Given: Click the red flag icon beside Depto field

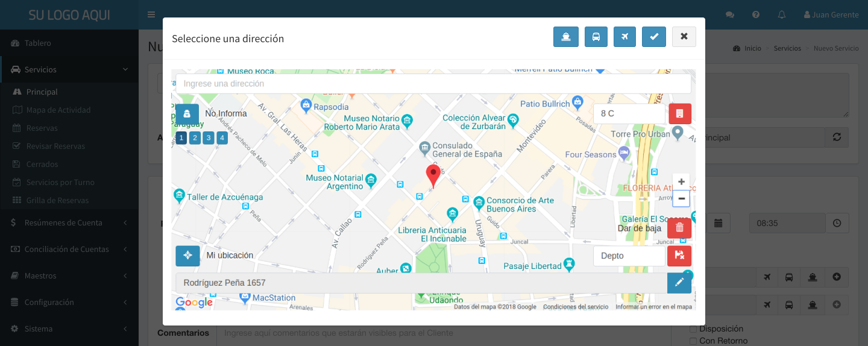Looking at the screenshot, I should [679, 256].
